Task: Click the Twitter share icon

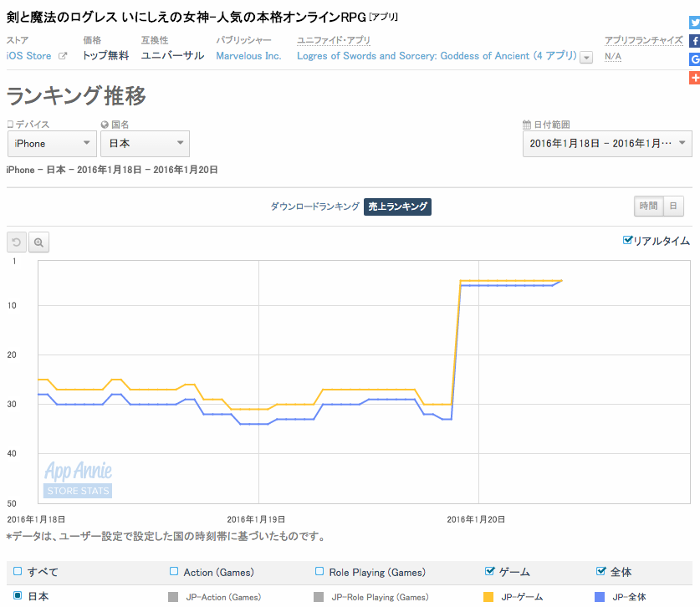Action: click(695, 23)
